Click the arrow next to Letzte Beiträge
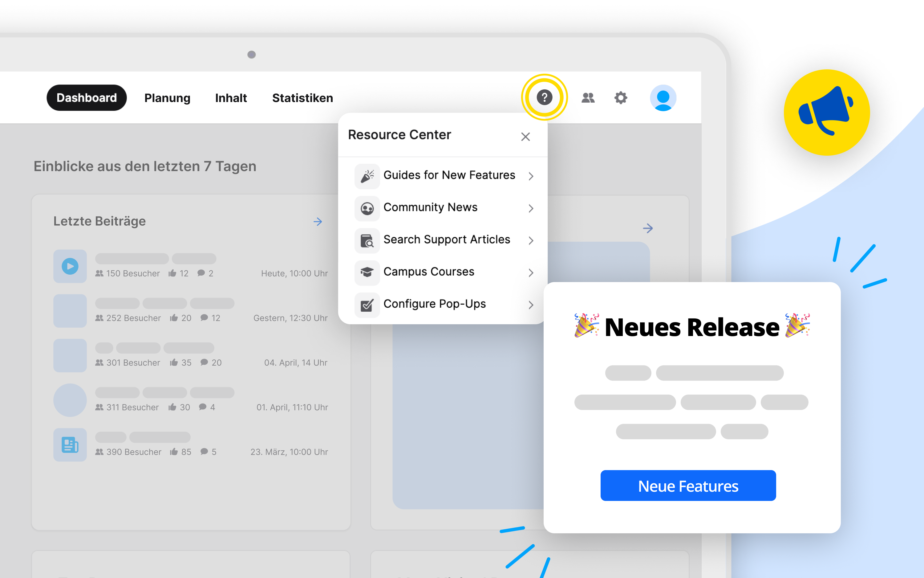The image size is (924, 578). pyautogui.click(x=318, y=222)
